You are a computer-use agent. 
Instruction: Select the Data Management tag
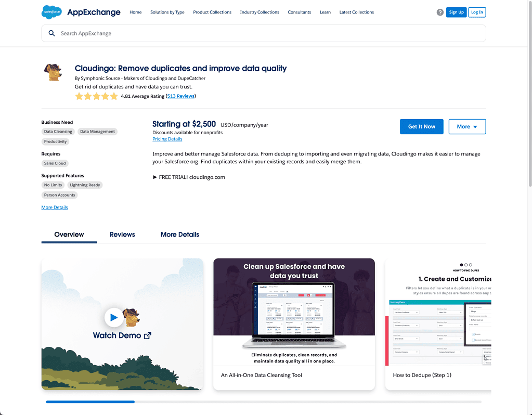97,132
